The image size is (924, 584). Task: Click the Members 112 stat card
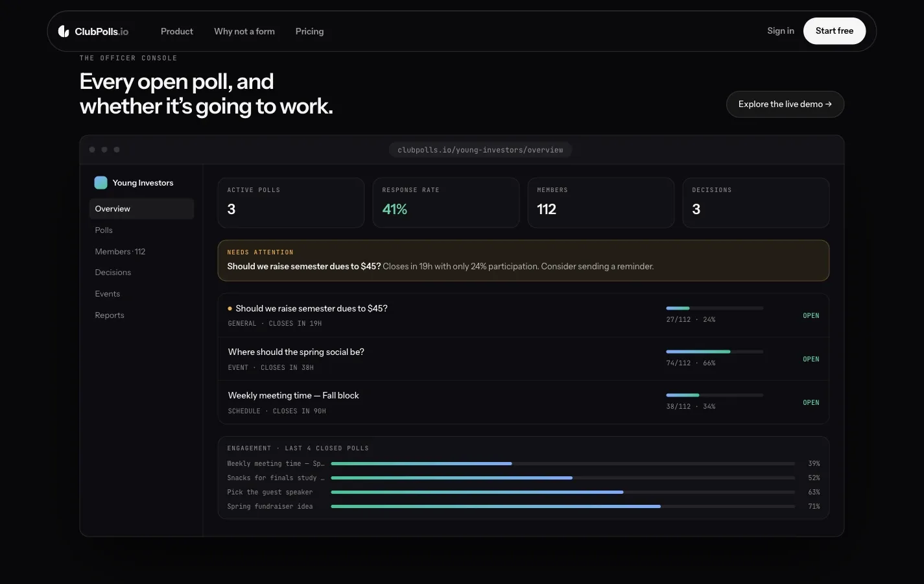[x=601, y=202]
